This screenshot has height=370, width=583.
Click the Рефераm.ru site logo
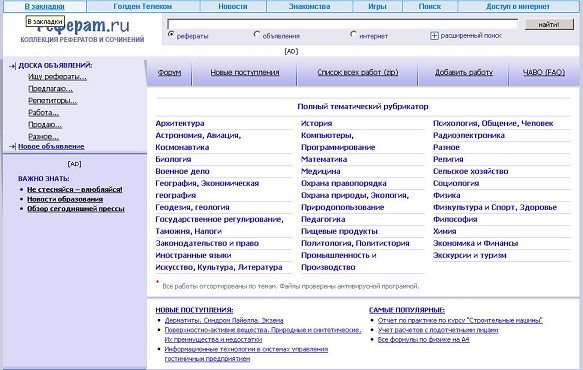click(83, 30)
